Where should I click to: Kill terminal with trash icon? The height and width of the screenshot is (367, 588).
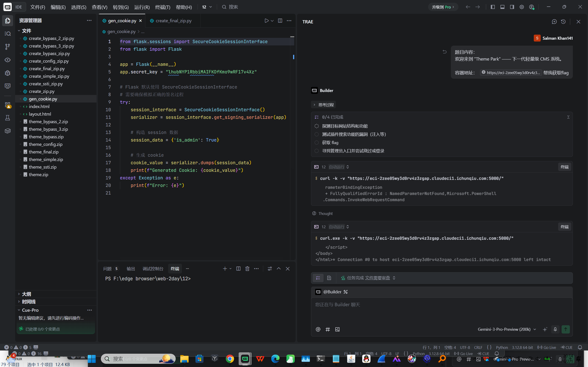(x=247, y=268)
